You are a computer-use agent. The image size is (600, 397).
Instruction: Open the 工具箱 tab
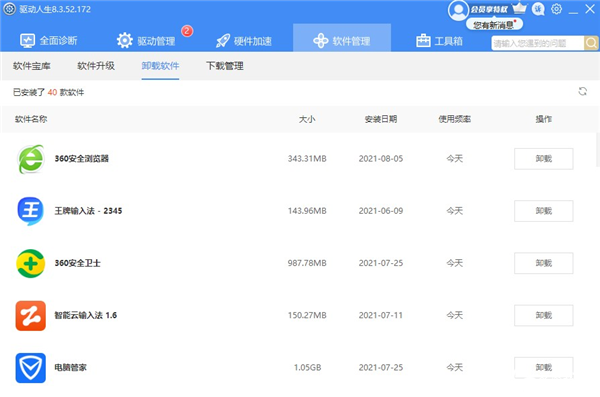(439, 40)
